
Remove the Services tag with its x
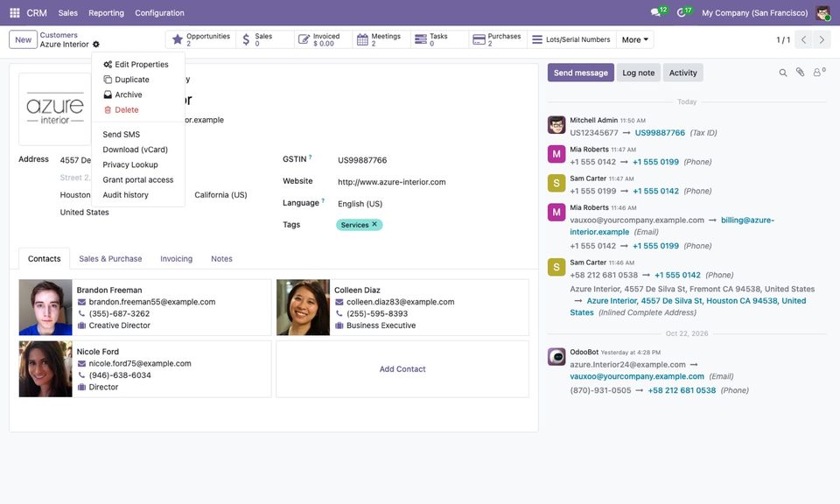(x=374, y=224)
